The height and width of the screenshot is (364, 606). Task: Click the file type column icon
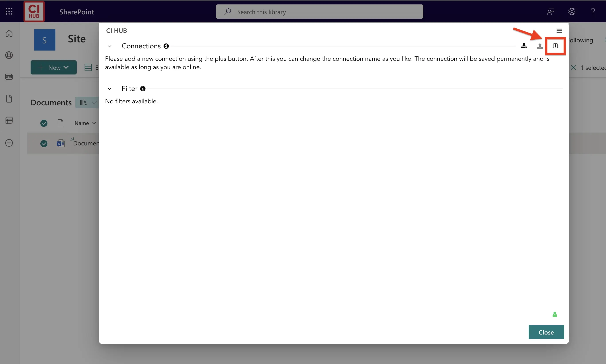(60, 123)
